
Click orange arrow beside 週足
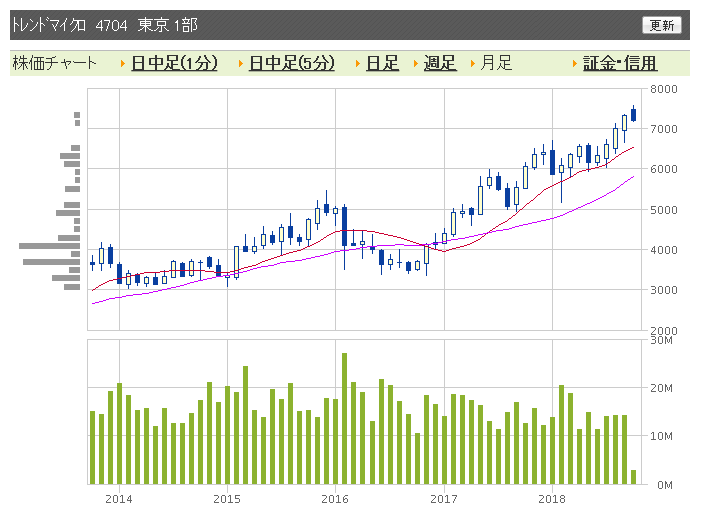(415, 63)
